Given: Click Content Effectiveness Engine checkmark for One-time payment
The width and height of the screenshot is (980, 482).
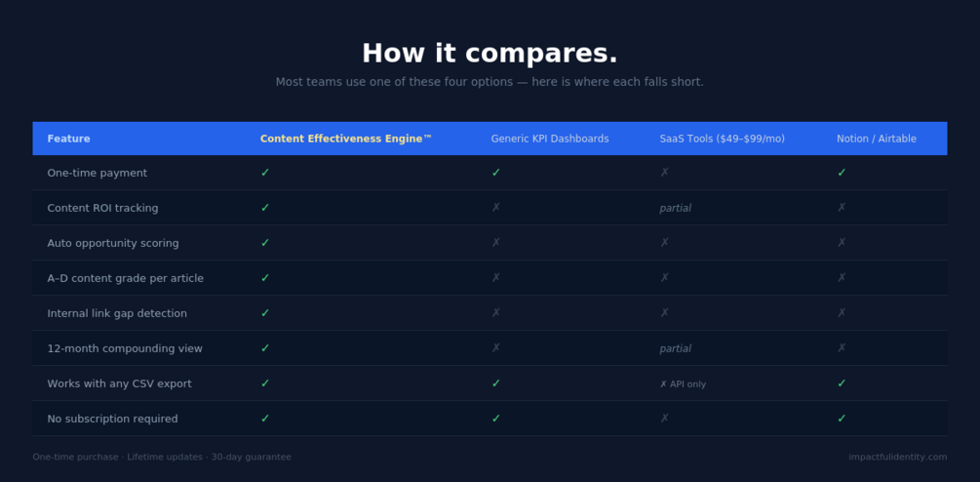Looking at the screenshot, I should coord(265,173).
